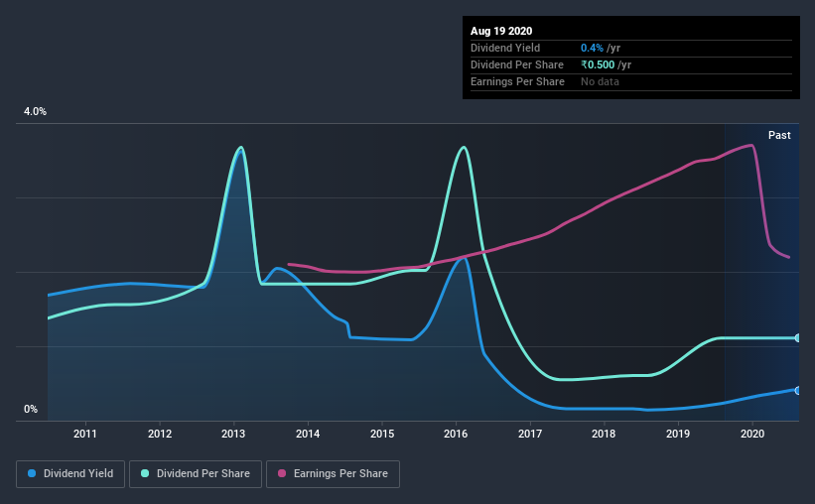Select the Dividend Per Share endpoint marker
The width and height of the screenshot is (815, 504).
click(798, 338)
